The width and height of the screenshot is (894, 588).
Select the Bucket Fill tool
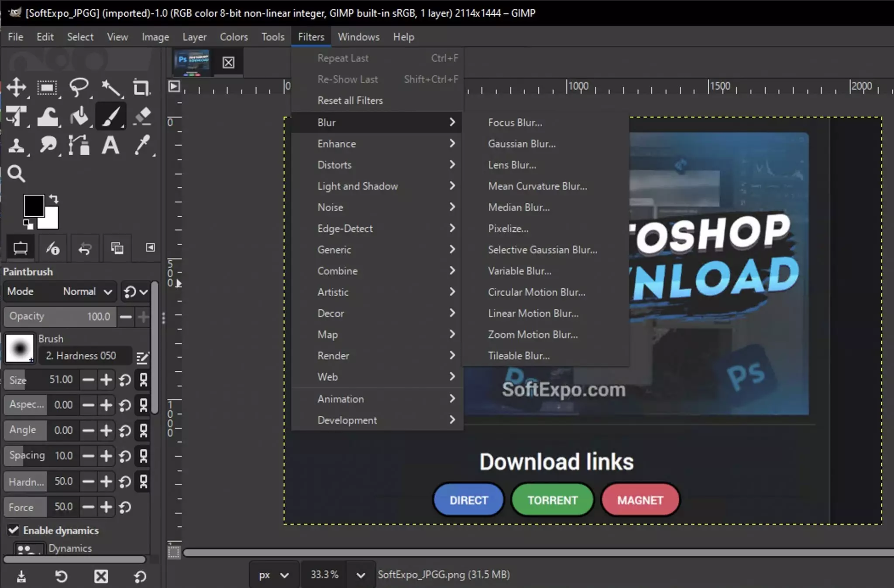coord(79,116)
